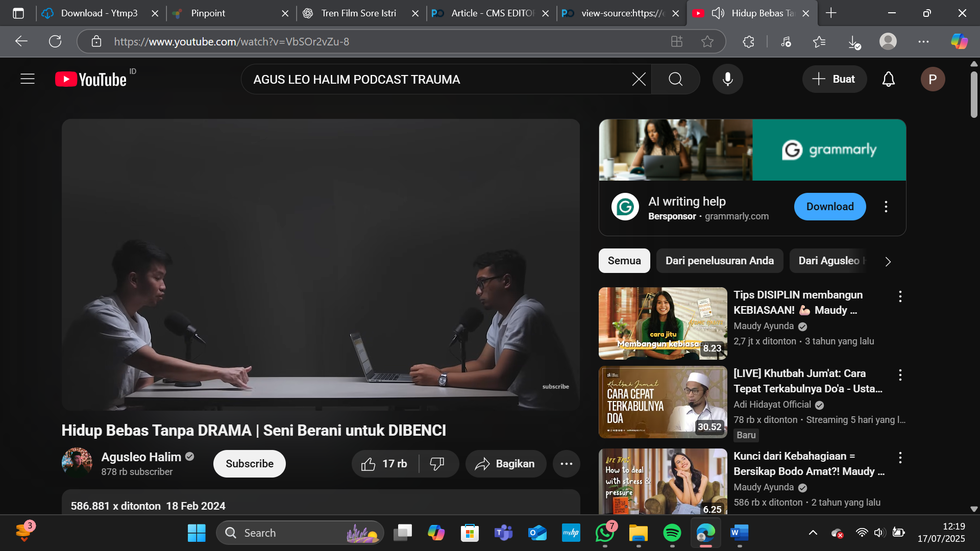Open Copilot in the browser toolbar
980x551 pixels.
point(959,41)
